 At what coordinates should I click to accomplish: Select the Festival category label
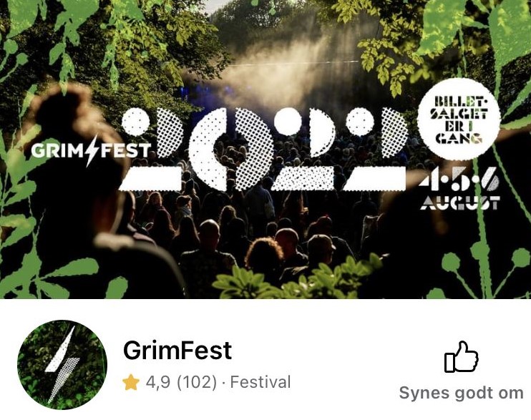point(260,382)
